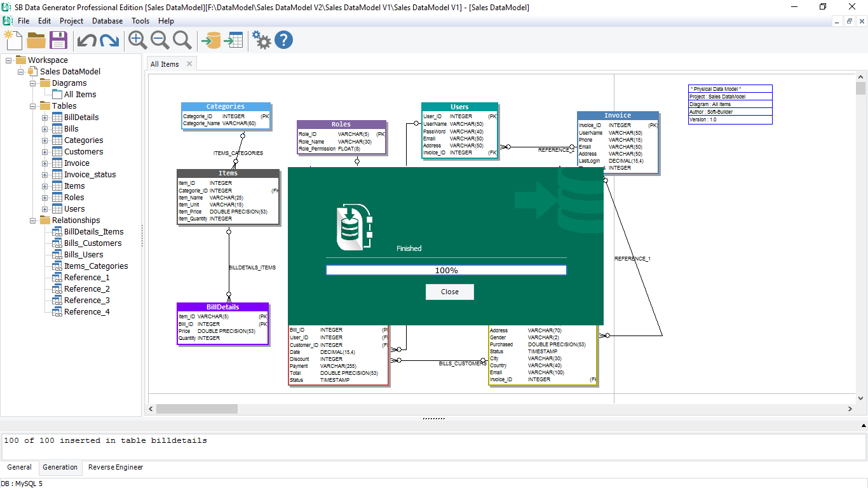This screenshot has height=488, width=868.
Task: Collapse the Relationships folder
Action: pos(32,220)
